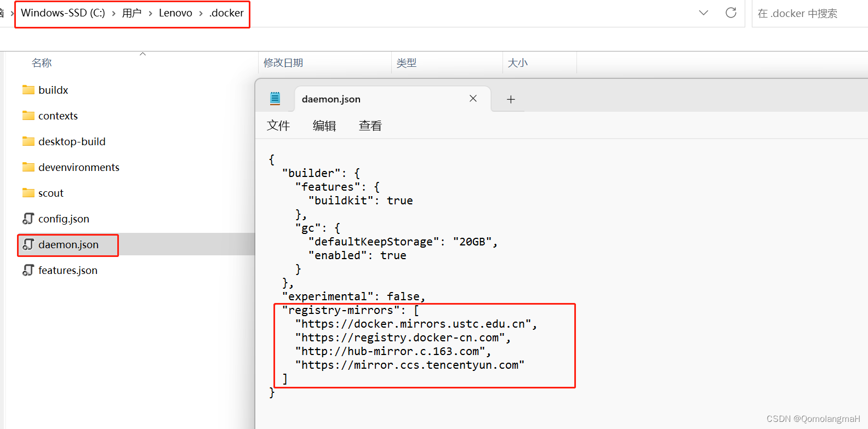Click the "buildkit": true line
This screenshot has width=868, height=429.
point(361,201)
